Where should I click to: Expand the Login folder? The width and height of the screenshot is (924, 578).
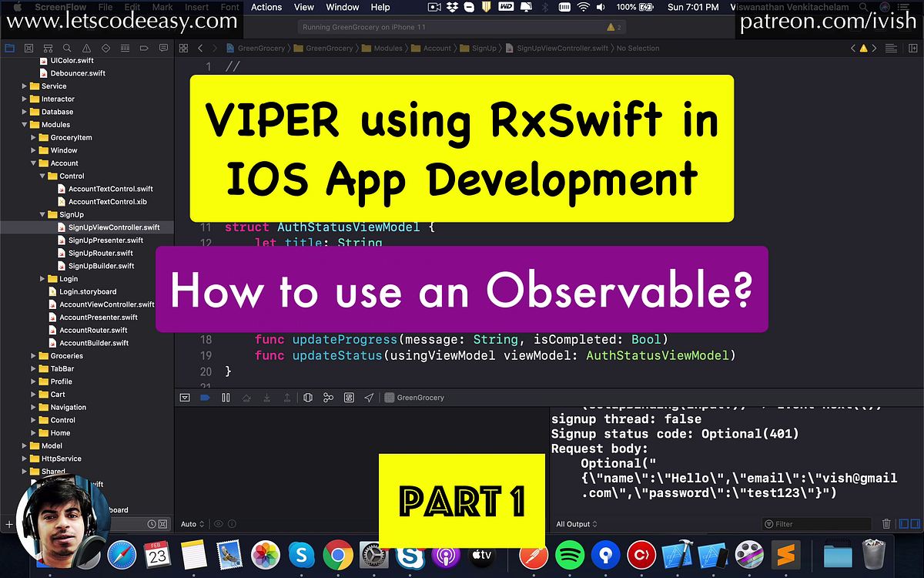43,278
